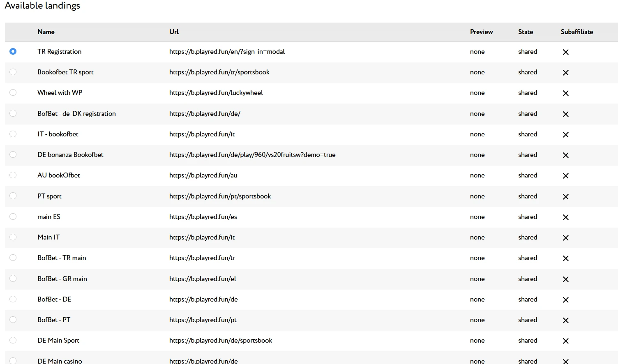Click subaffiliate X icon for TR Registration
The width and height of the screenshot is (618, 364).
pos(566,52)
